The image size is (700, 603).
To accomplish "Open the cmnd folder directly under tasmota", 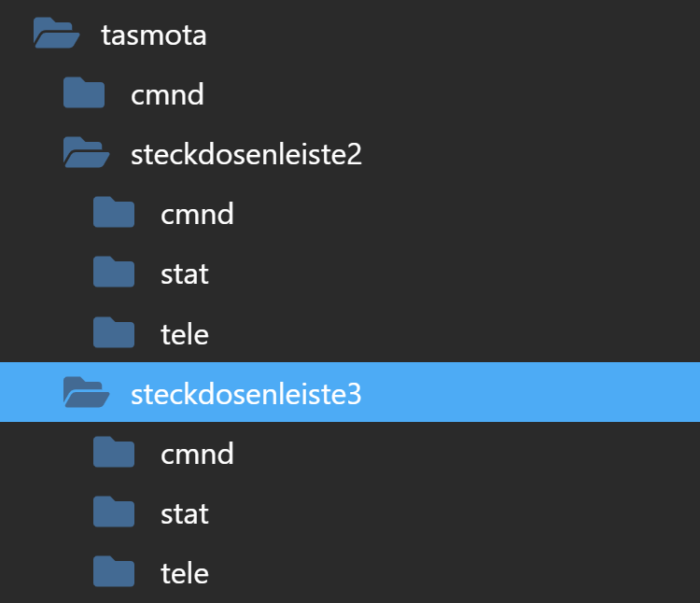I will click(167, 94).
